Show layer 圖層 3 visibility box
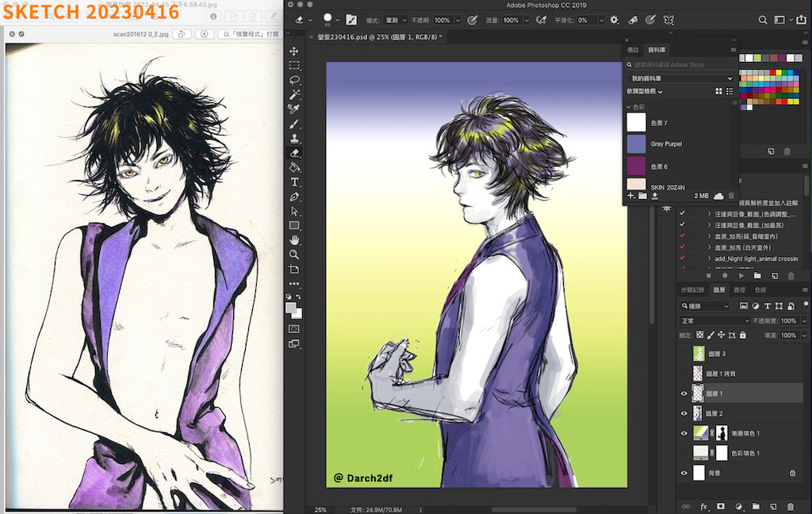 (x=684, y=354)
